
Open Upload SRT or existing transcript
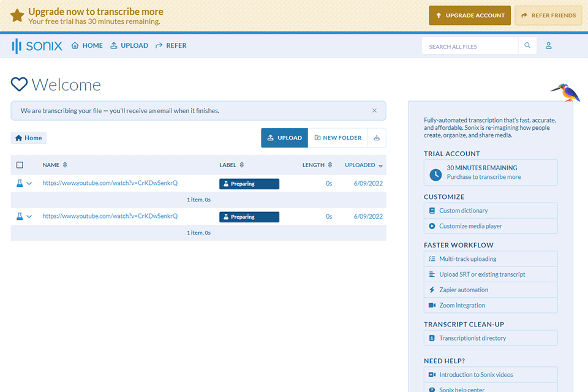click(x=491, y=274)
